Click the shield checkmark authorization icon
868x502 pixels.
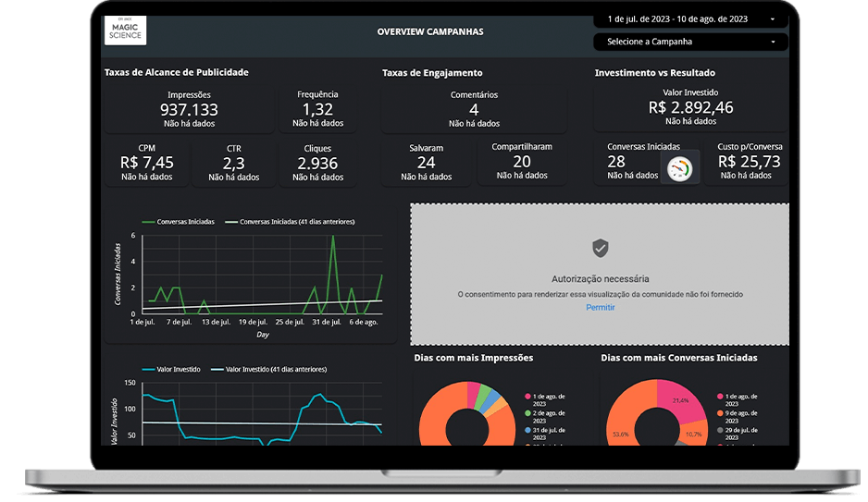601,248
